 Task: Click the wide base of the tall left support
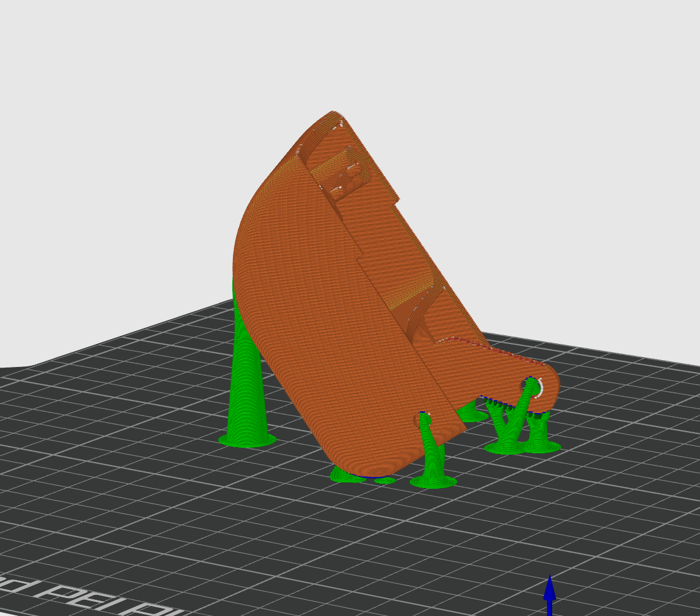(247, 439)
